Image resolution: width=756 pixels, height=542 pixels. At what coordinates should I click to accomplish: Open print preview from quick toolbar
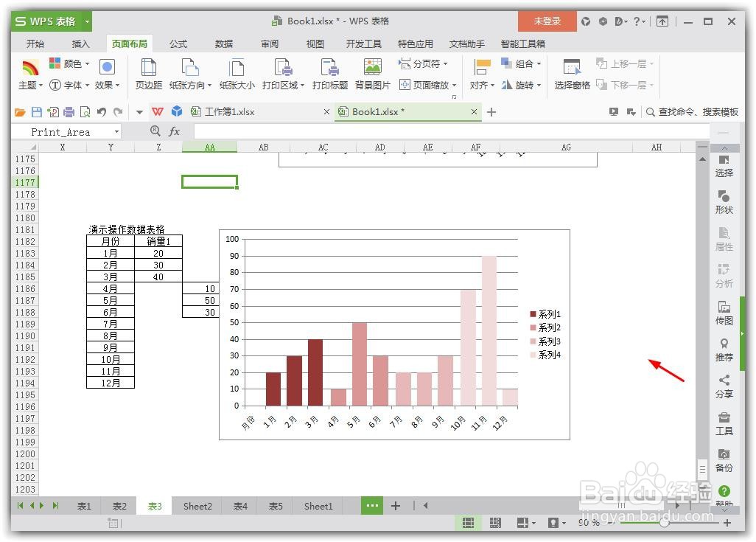coord(85,112)
